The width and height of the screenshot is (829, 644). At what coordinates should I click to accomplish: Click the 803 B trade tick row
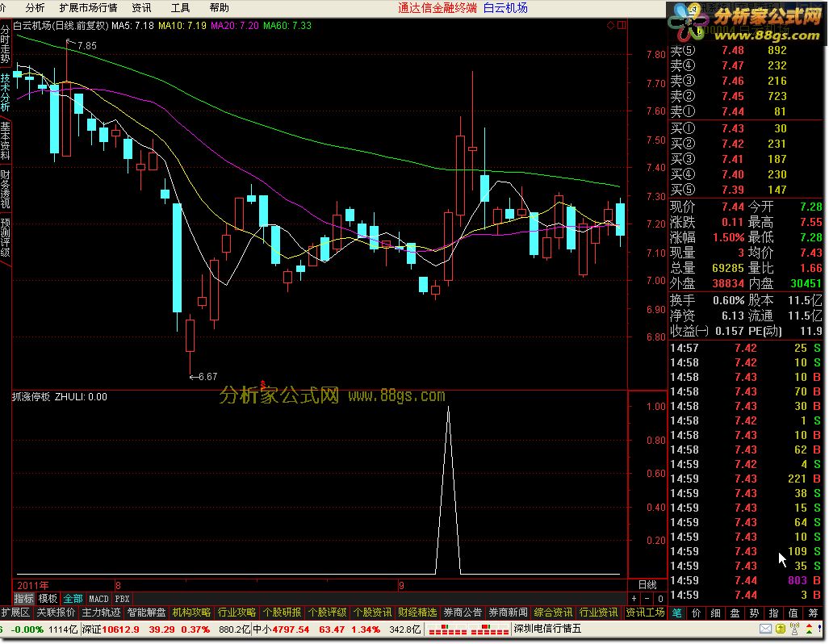[x=746, y=580]
